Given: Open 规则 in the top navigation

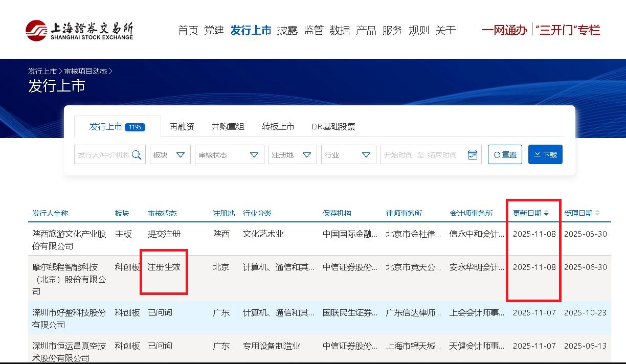Looking at the screenshot, I should click(x=419, y=30).
